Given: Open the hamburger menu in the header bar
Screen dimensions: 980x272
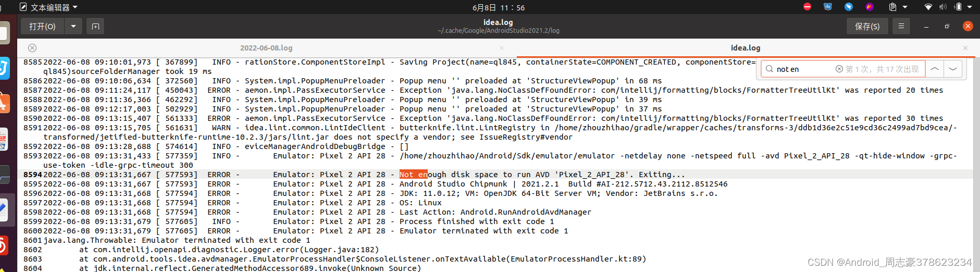Looking at the screenshot, I should [901, 26].
